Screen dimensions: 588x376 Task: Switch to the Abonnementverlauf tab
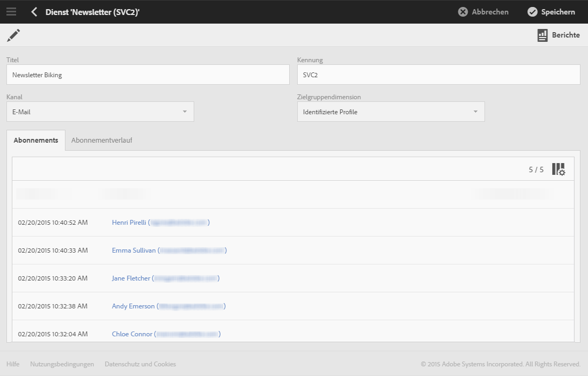click(x=101, y=141)
